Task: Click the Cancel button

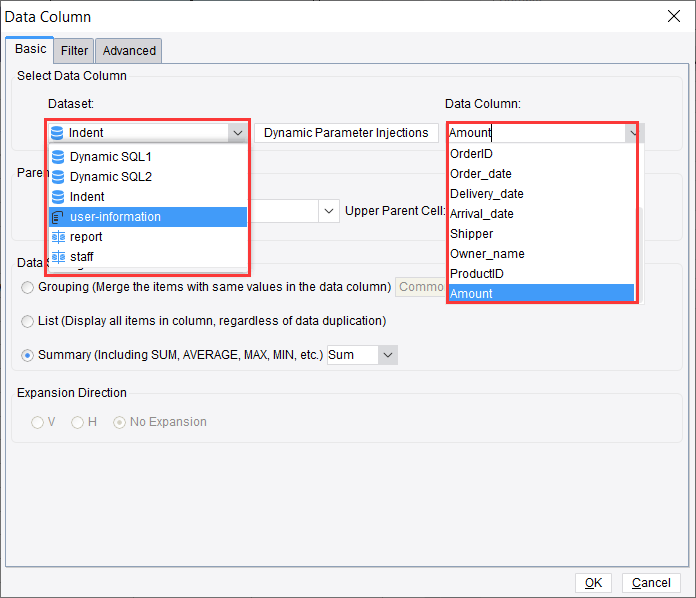Action: tap(651, 583)
